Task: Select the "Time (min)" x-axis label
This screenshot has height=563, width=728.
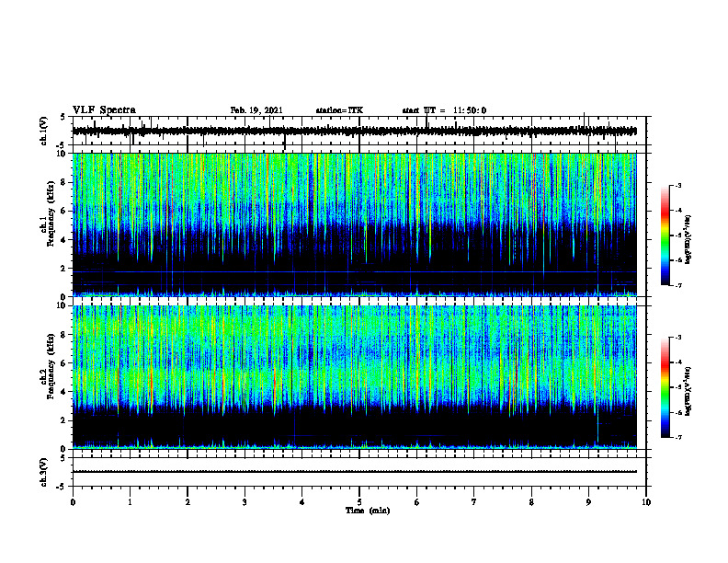Action: pos(368,511)
